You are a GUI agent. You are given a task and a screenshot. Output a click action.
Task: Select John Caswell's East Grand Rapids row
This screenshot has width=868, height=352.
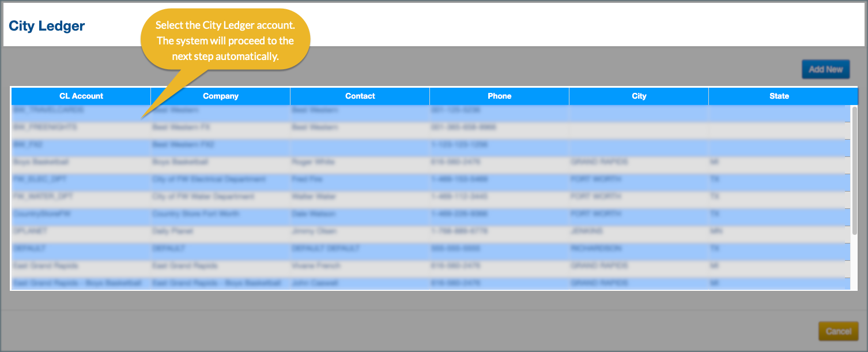tap(315, 283)
